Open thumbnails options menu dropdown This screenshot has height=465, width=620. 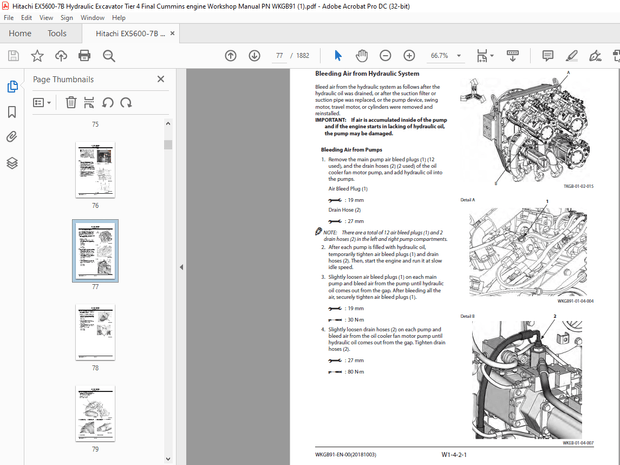(42, 103)
